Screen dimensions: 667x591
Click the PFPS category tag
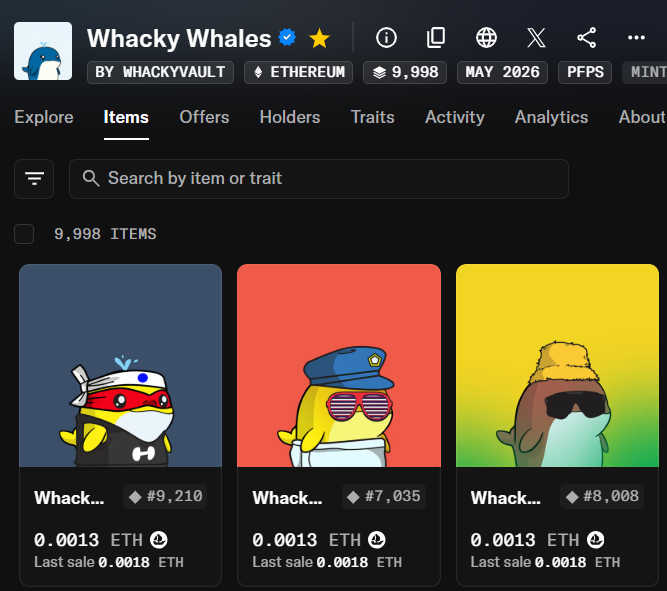point(585,72)
